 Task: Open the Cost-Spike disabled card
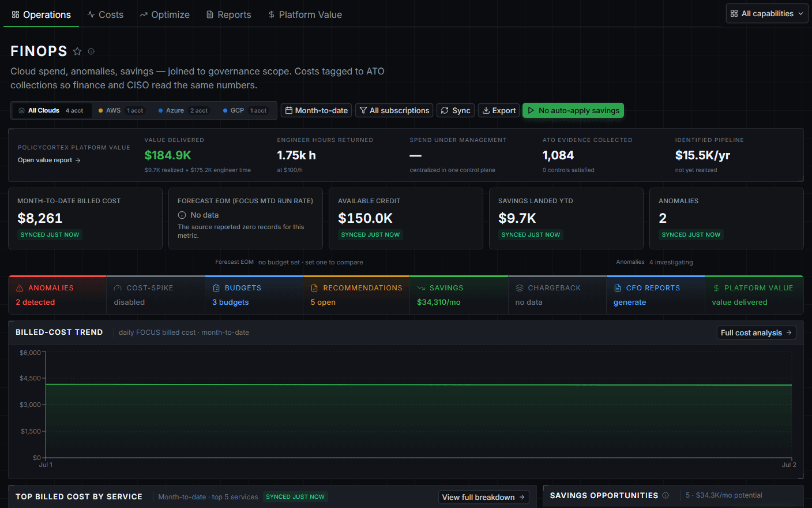click(x=156, y=295)
